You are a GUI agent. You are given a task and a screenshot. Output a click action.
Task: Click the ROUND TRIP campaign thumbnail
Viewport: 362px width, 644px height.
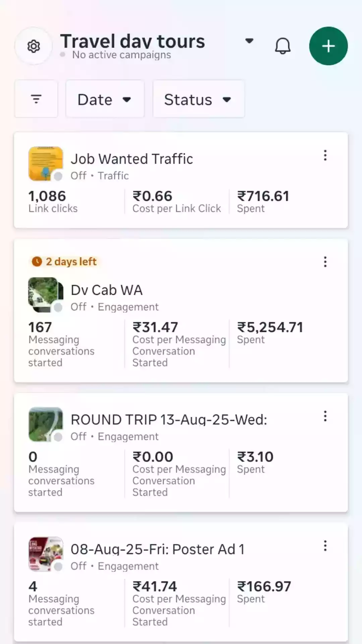click(x=46, y=424)
